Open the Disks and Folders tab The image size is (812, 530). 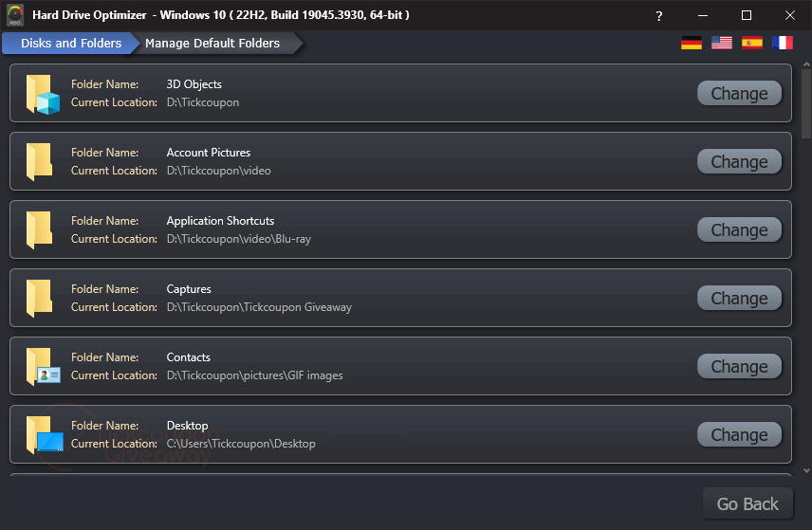tap(71, 43)
